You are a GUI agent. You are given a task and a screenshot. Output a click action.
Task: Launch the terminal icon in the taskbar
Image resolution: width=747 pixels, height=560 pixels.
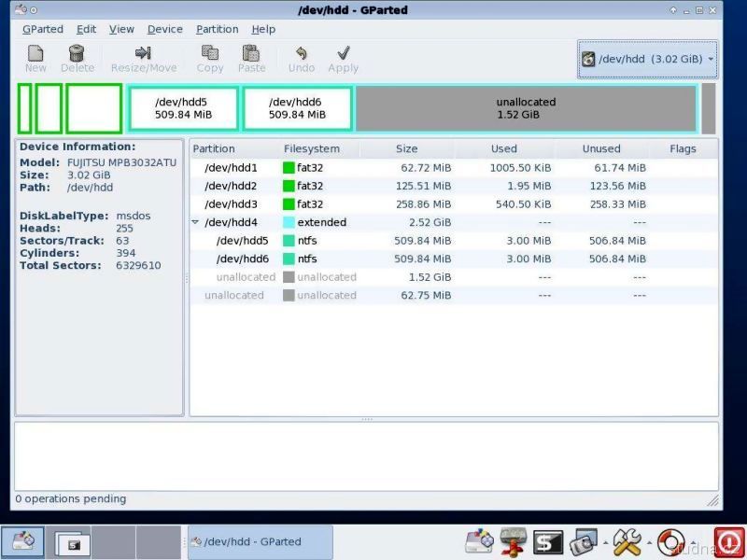pyautogui.click(x=546, y=541)
